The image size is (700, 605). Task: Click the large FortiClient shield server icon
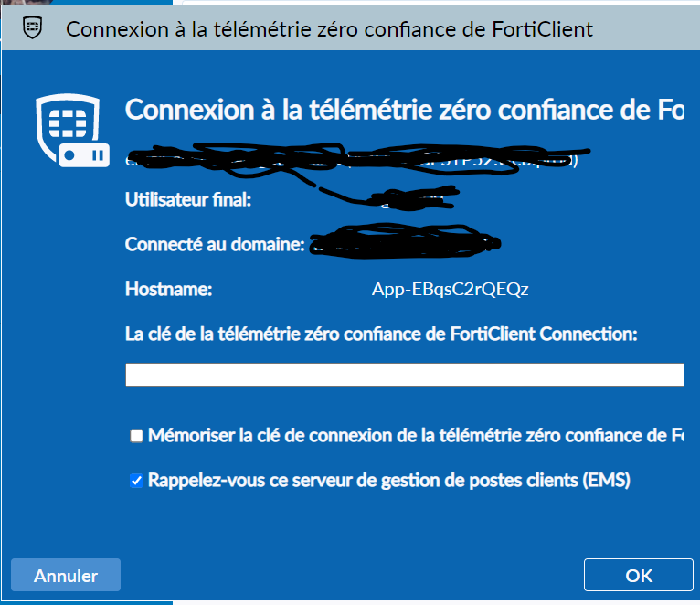tap(72, 130)
